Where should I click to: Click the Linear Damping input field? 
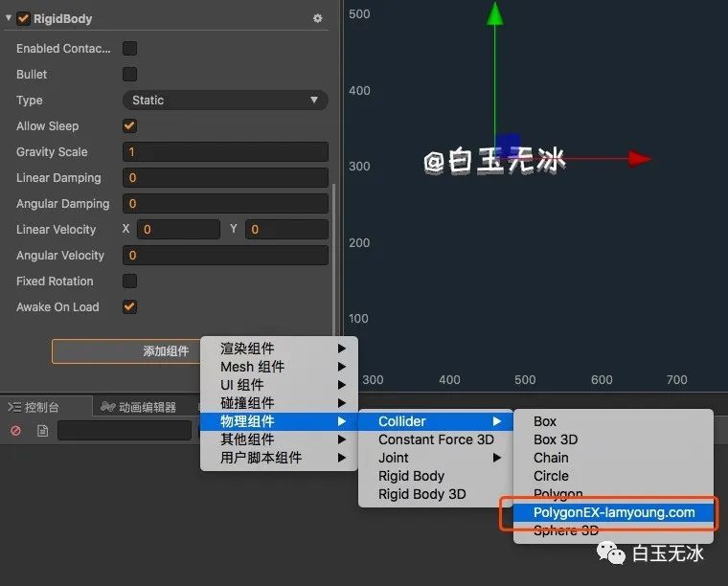(x=225, y=178)
